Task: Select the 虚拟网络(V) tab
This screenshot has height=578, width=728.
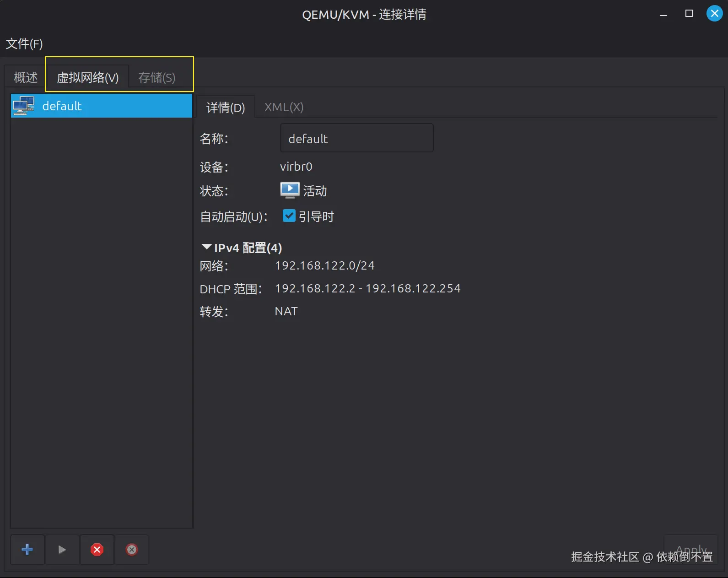Action: [x=88, y=77]
